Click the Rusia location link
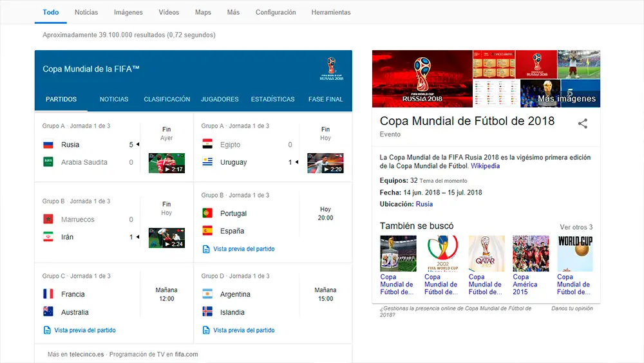This screenshot has width=644, height=363. pos(424,204)
